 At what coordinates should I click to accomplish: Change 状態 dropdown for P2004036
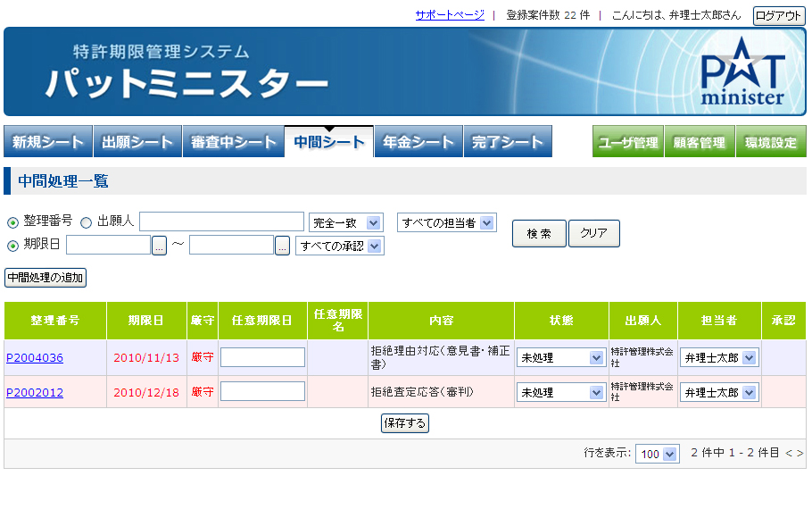(561, 357)
